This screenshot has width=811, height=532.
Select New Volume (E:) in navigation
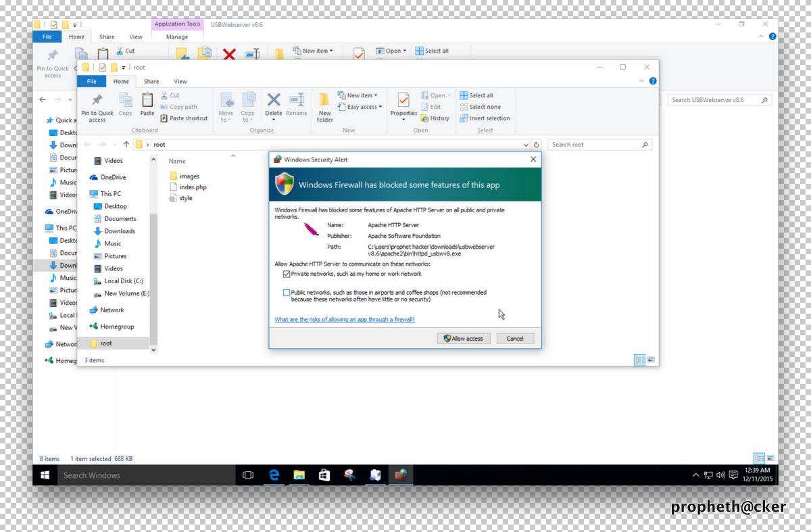pos(121,293)
